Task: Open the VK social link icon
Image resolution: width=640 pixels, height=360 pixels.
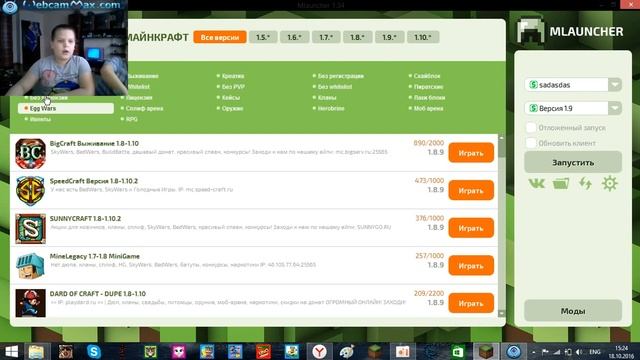Action: coord(536,184)
